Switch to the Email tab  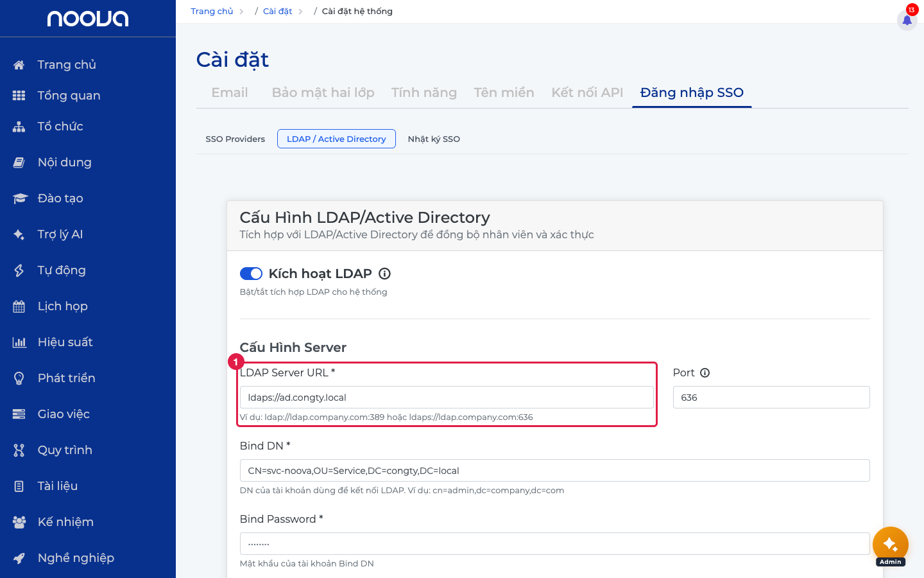[x=230, y=92]
